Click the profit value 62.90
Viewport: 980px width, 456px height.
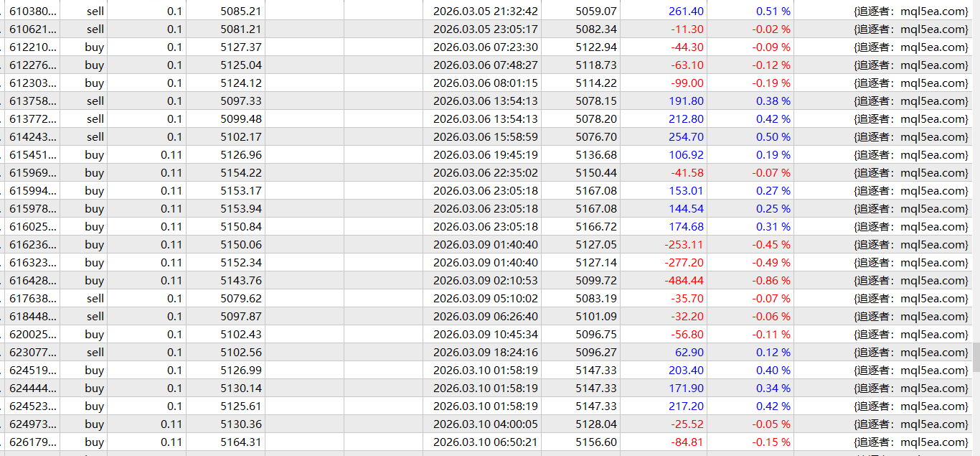[x=689, y=353]
